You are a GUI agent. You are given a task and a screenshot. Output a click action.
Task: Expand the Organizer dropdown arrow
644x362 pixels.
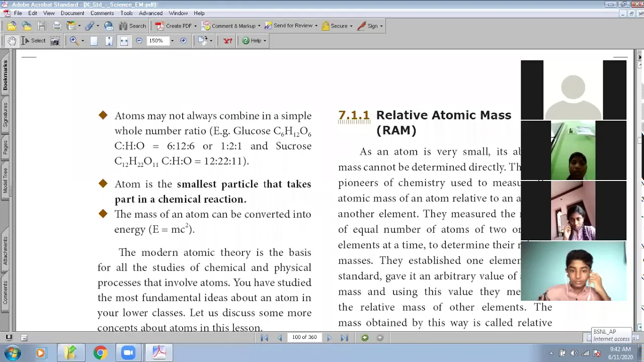point(79,26)
